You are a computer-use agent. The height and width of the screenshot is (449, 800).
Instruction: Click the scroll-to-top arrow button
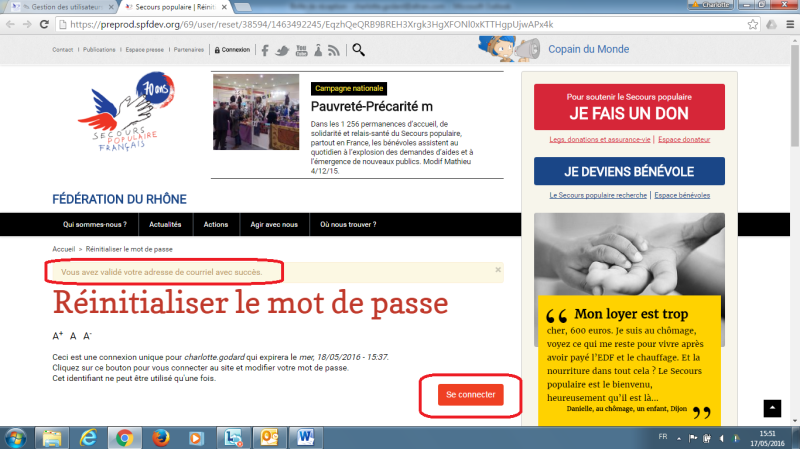[772, 408]
